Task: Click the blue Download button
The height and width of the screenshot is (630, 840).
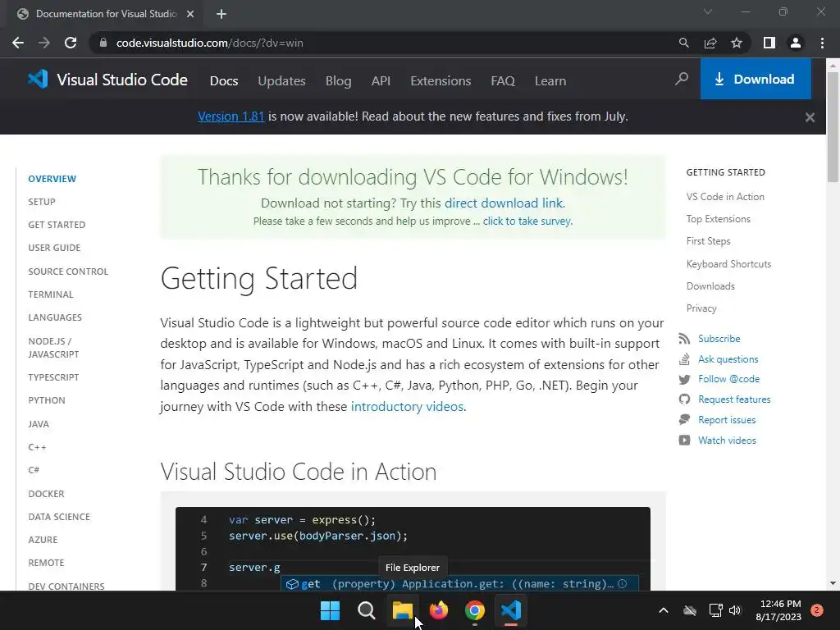Action: (x=756, y=80)
